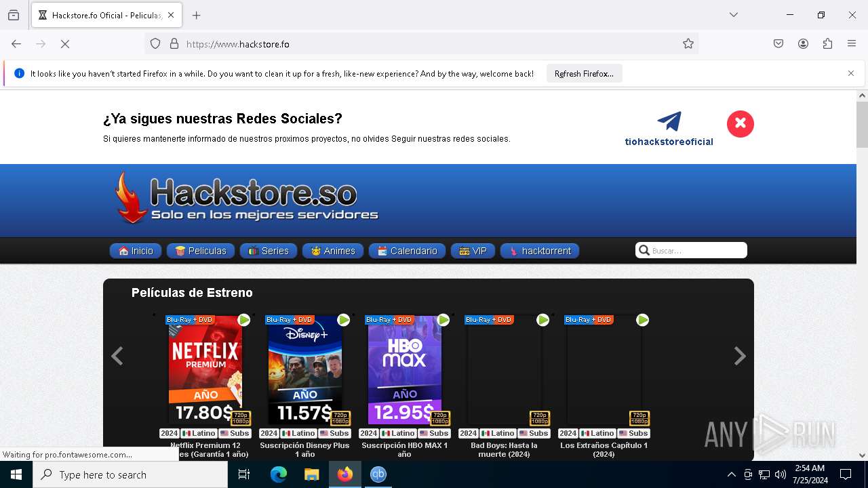This screenshot has height=488, width=868.
Task: Open a new tab with plus button
Action: (197, 15)
